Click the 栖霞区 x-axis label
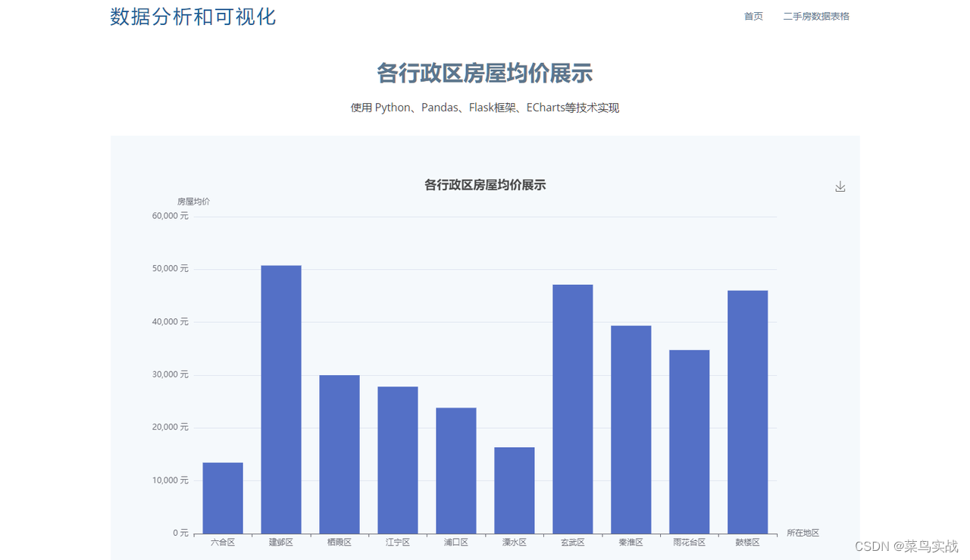The height and width of the screenshot is (560, 970). tap(339, 543)
